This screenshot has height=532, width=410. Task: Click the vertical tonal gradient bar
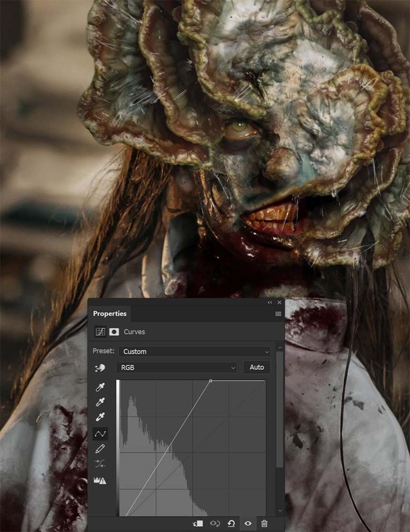[x=118, y=448]
